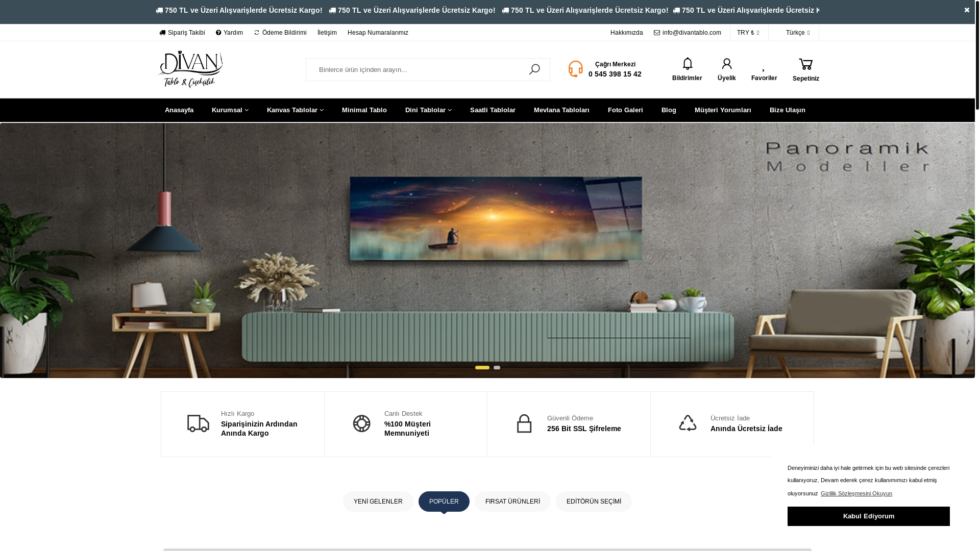Click the call center headset icon
Screen dimensions: 980x551
576,69
